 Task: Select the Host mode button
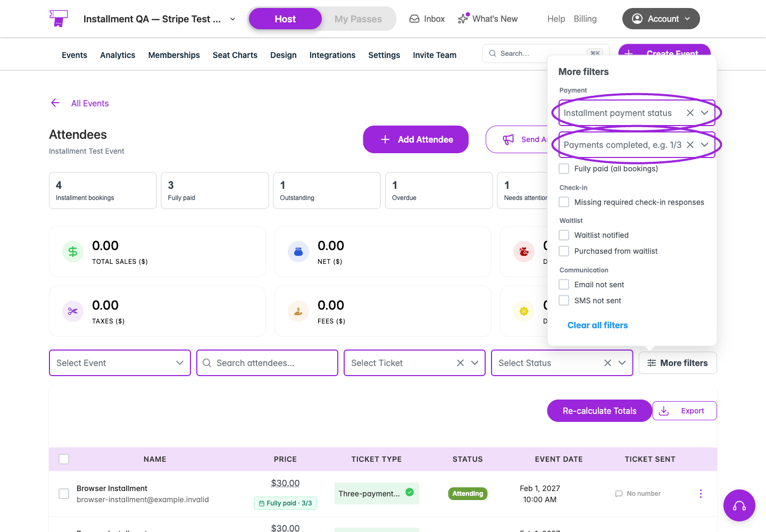285,19
